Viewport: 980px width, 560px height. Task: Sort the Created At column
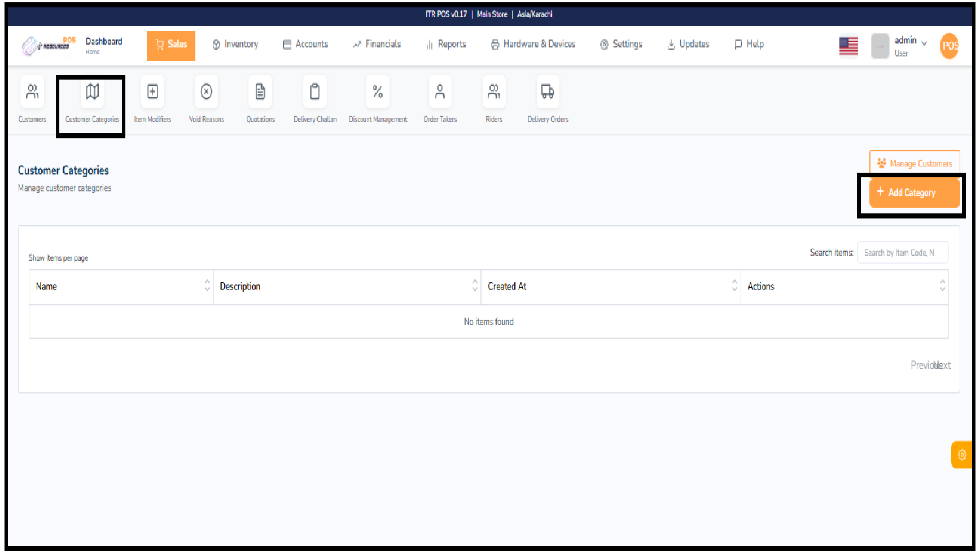[734, 287]
